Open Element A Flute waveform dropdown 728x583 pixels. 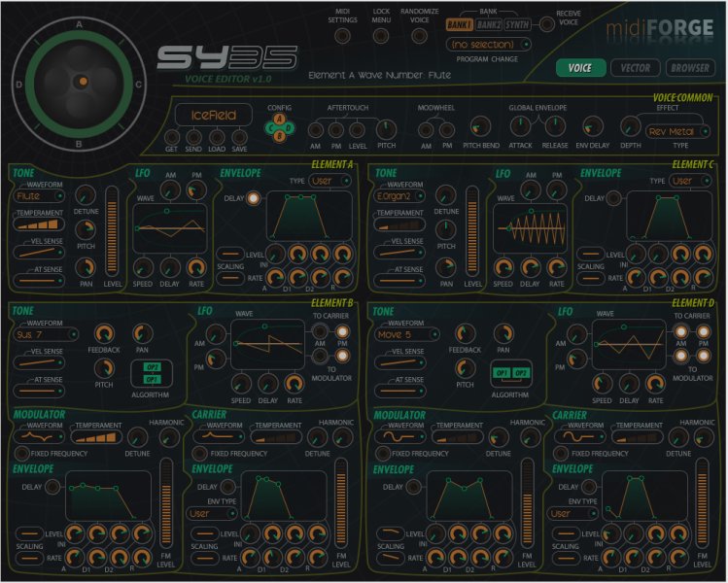click(39, 196)
